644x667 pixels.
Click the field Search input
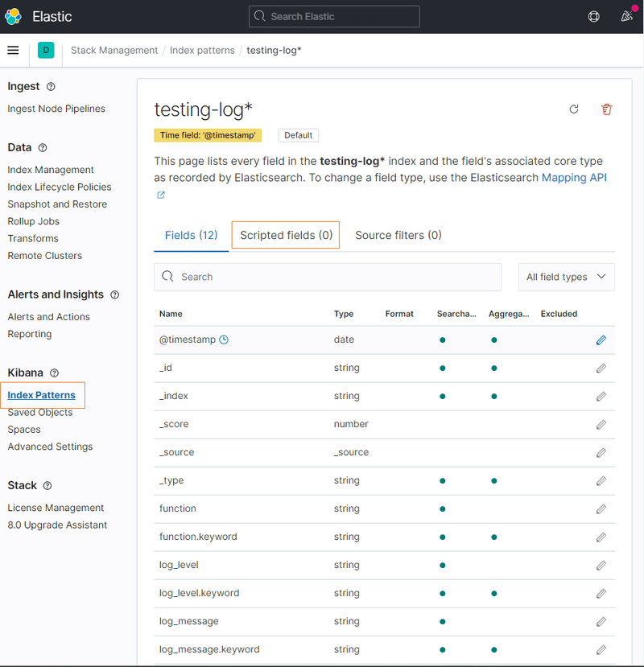(328, 277)
